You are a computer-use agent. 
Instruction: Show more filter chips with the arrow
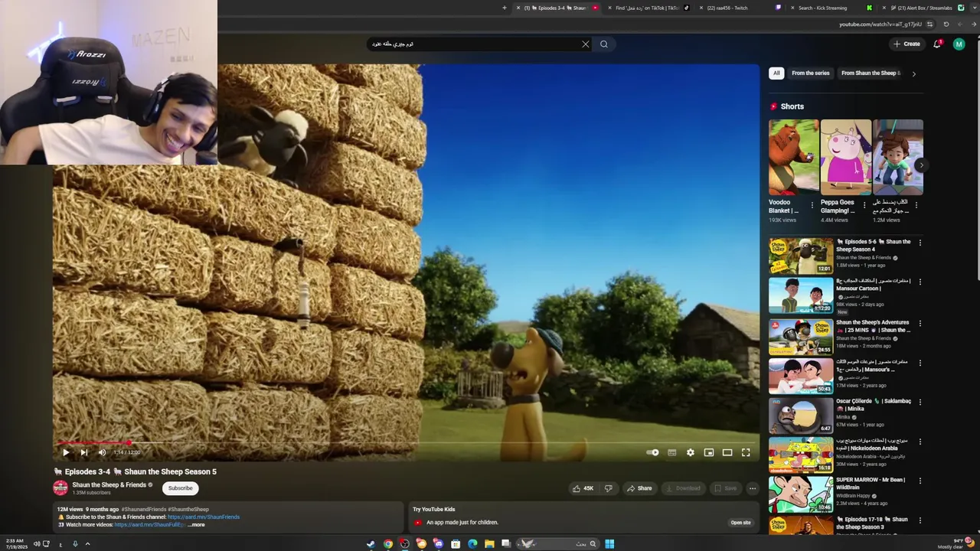[913, 74]
